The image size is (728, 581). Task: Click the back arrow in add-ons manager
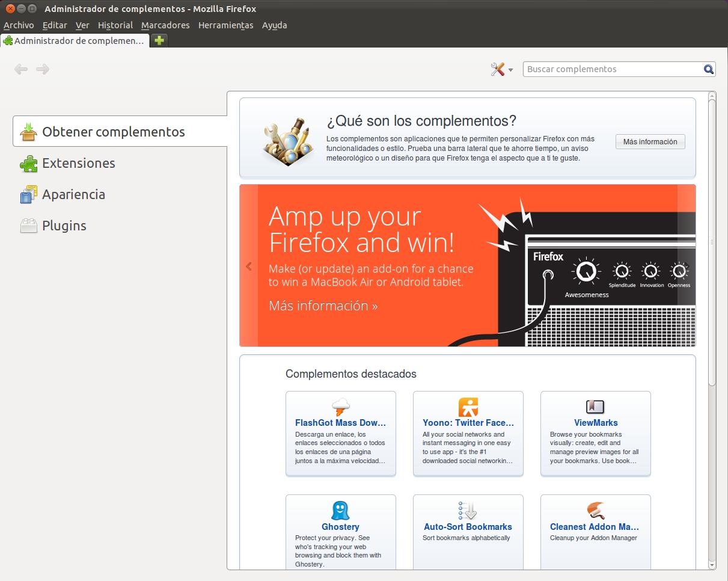pos(21,69)
